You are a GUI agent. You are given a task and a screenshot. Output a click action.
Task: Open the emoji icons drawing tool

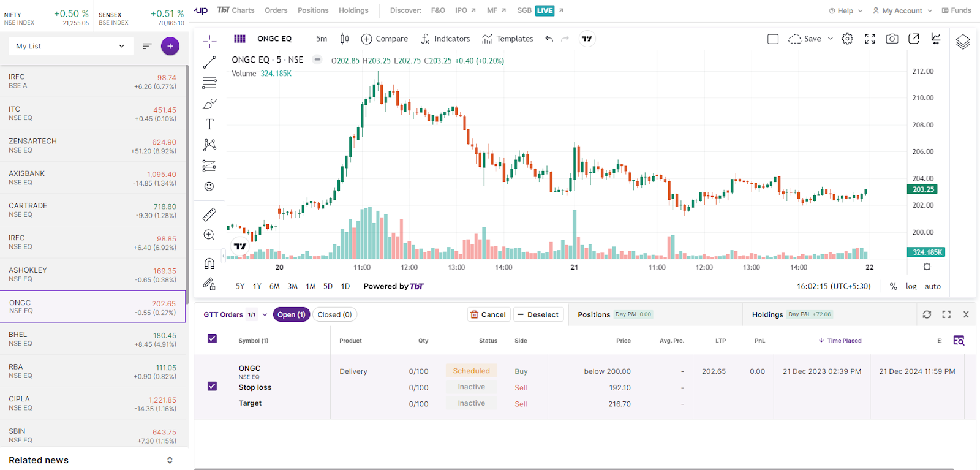click(209, 186)
